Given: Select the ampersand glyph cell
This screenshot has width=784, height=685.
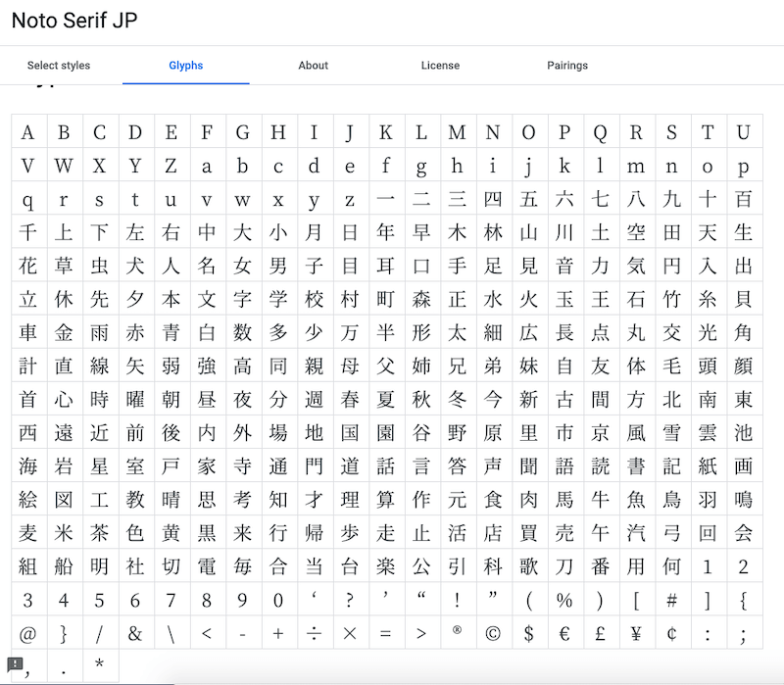Looking at the screenshot, I should (137, 632).
